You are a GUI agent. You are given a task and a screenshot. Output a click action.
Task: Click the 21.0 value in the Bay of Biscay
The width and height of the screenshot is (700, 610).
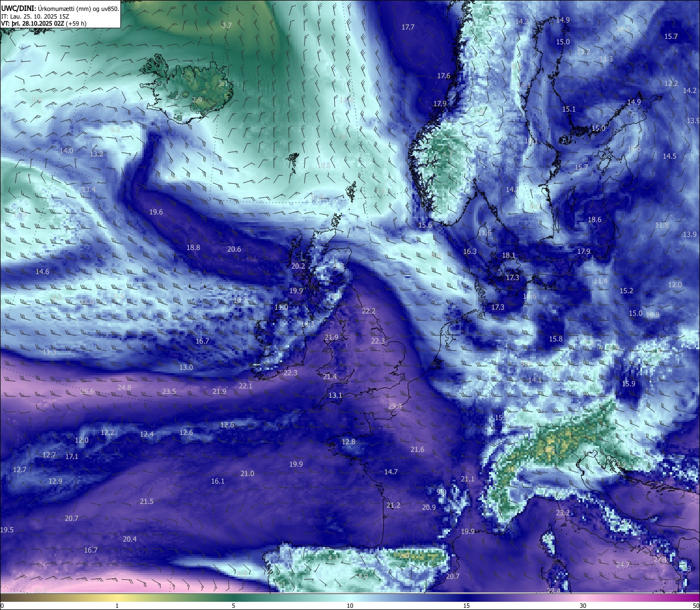click(247, 473)
